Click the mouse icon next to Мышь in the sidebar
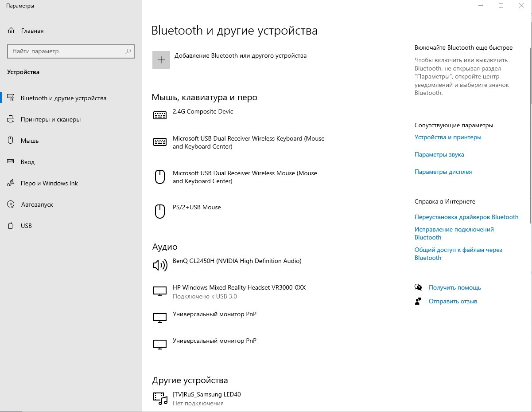Viewport: 532px width, 412px height. click(11, 141)
